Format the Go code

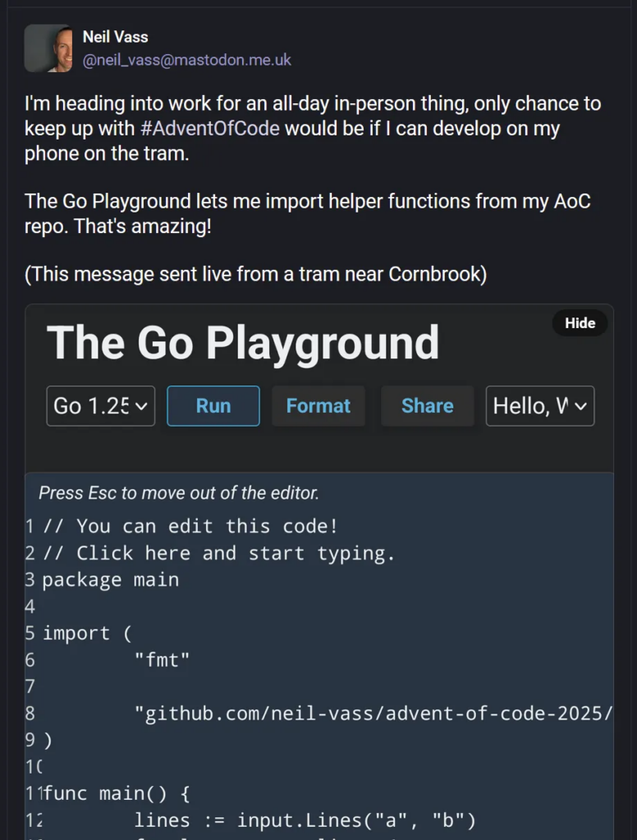pos(318,406)
